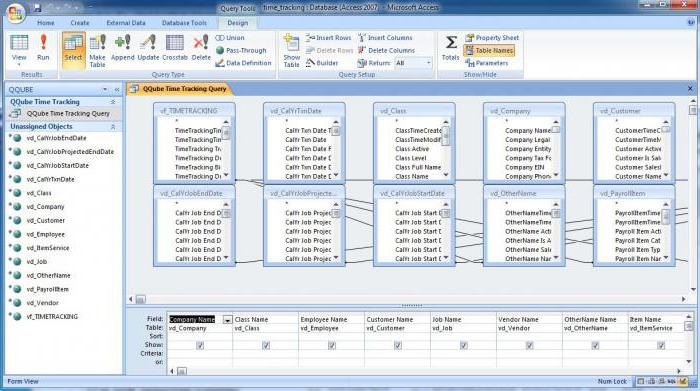The width and height of the screenshot is (700, 391).
Task: Open the Property Sheet
Action: tap(492, 38)
